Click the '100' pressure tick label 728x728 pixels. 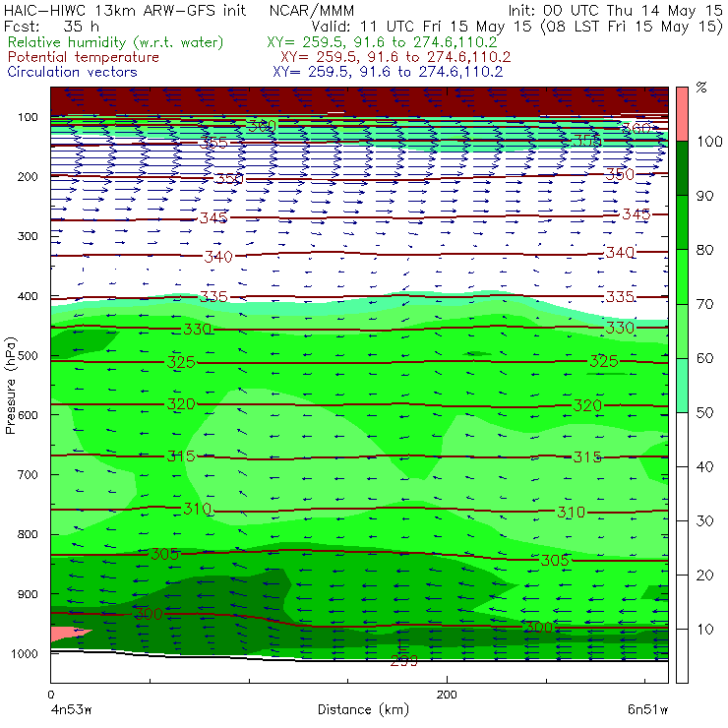(x=28, y=117)
